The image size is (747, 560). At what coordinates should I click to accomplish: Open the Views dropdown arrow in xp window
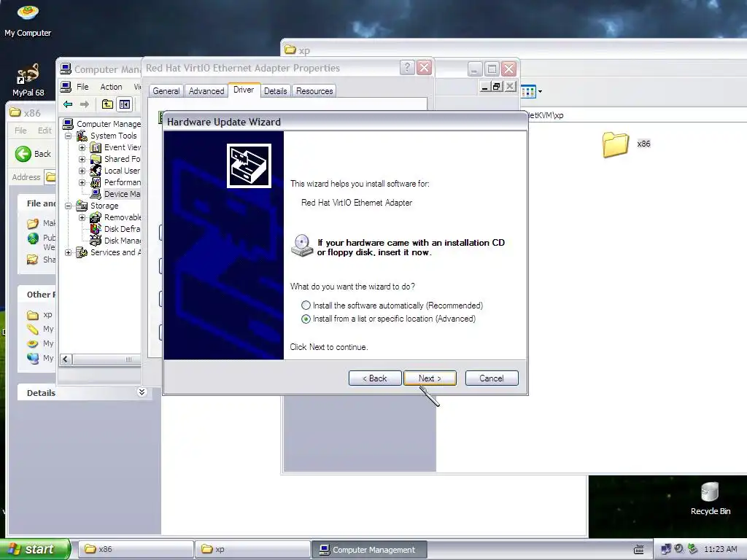[x=540, y=91]
